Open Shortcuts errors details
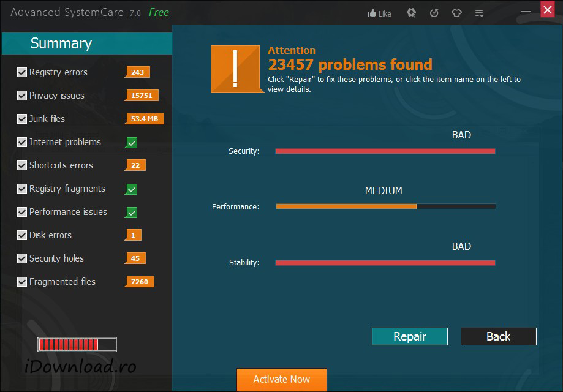563x392 pixels. [x=61, y=165]
